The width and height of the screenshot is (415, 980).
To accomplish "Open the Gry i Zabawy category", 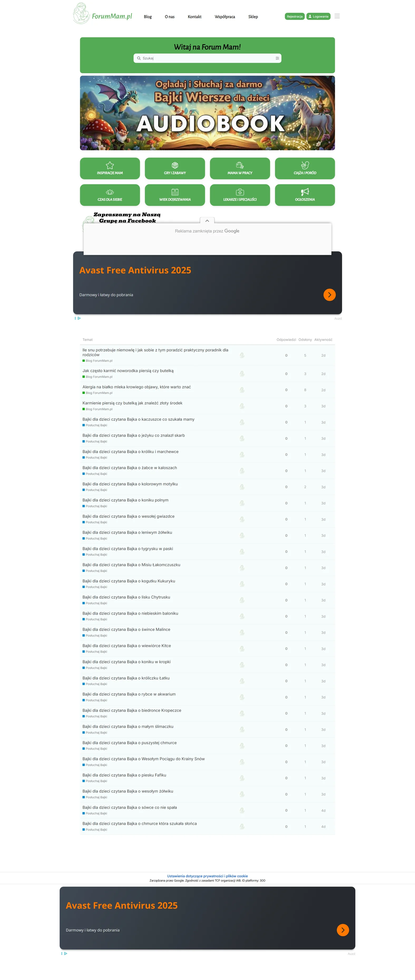I will click(x=175, y=168).
